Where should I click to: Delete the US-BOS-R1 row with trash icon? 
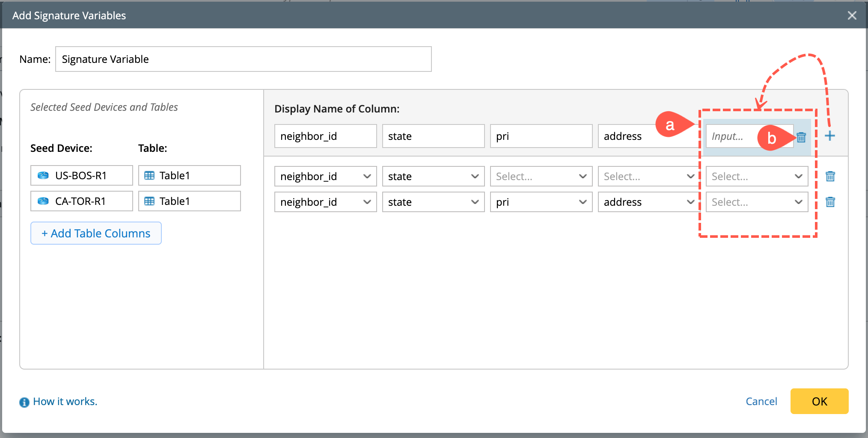[x=830, y=176]
